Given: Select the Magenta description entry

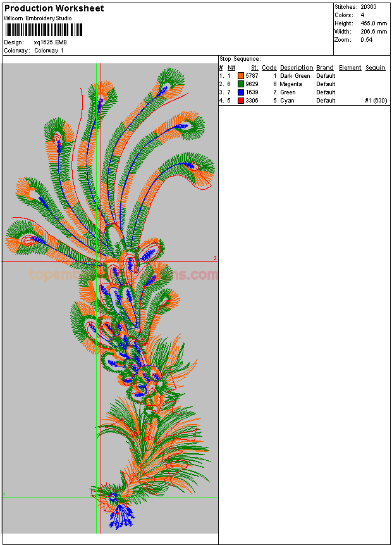Looking at the screenshot, I should [x=291, y=84].
